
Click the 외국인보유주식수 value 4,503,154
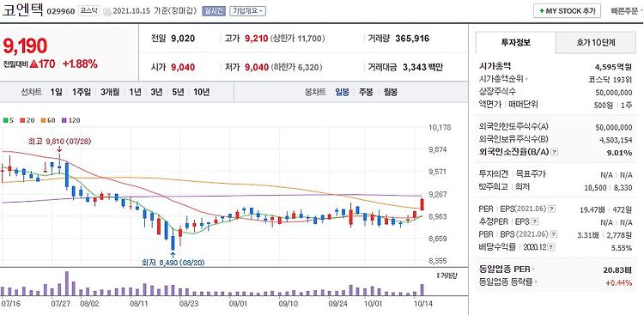pyautogui.click(x=616, y=140)
